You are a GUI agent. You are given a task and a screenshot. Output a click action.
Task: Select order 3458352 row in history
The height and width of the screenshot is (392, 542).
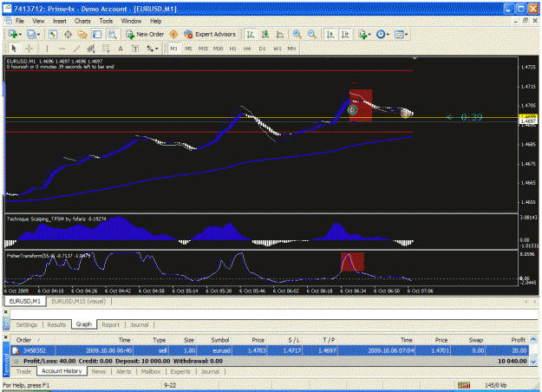pyautogui.click(x=270, y=350)
